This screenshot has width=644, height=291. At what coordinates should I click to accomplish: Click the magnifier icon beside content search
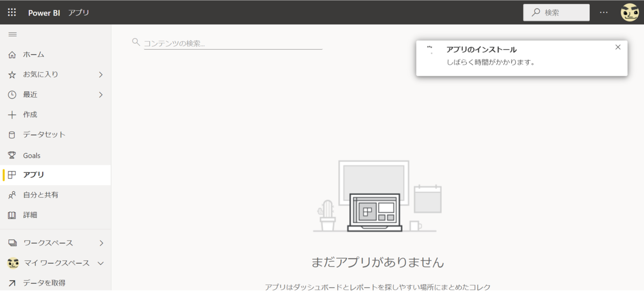pos(136,42)
